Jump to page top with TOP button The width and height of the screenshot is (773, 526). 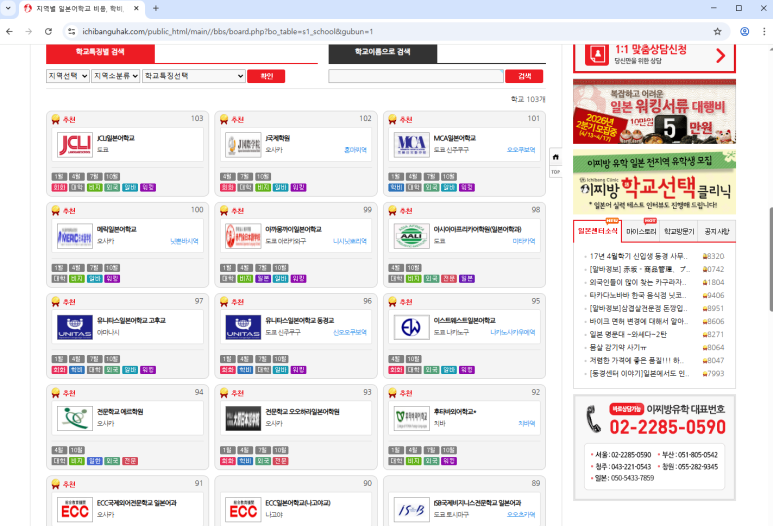tap(555, 172)
